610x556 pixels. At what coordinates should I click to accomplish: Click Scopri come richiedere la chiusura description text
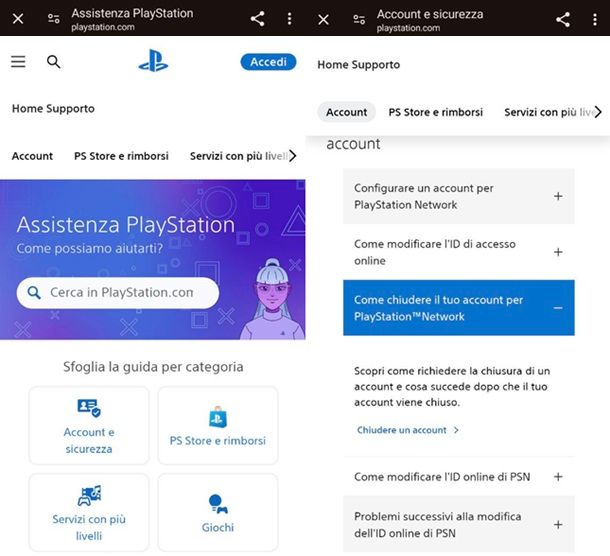click(x=452, y=386)
